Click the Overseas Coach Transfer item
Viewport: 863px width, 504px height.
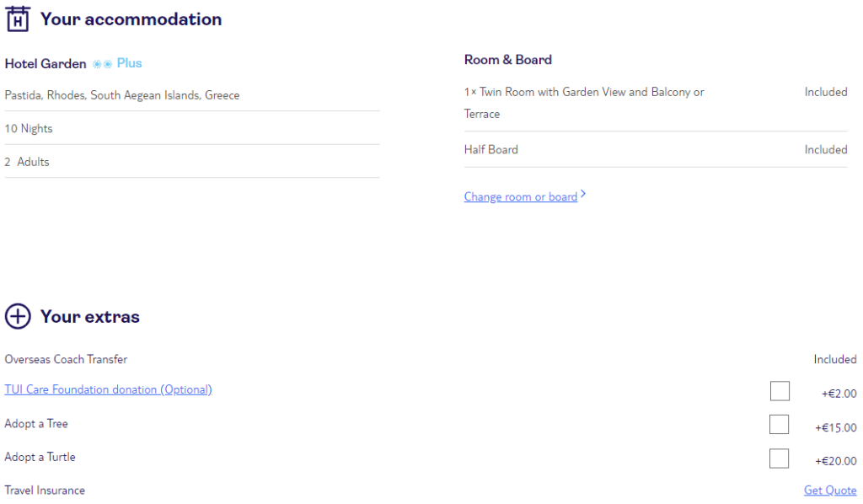click(x=66, y=359)
